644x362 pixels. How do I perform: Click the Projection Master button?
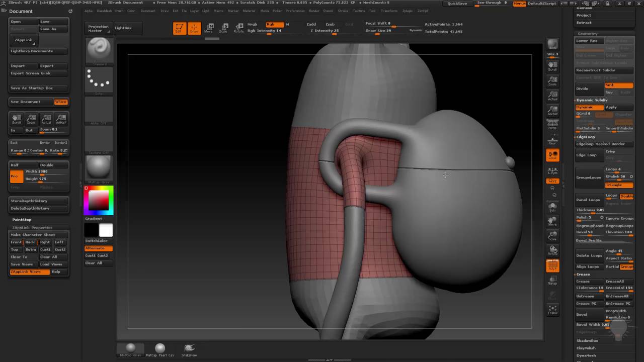coord(98,28)
